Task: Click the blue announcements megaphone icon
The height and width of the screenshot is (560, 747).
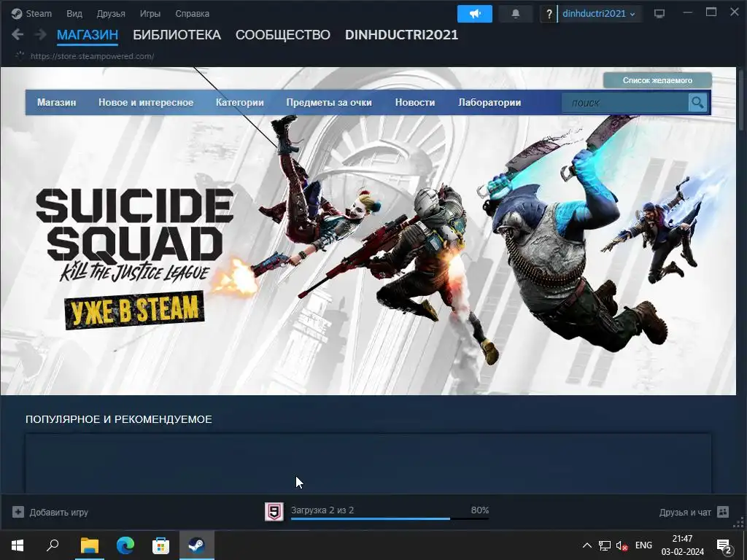Action: [x=474, y=14]
